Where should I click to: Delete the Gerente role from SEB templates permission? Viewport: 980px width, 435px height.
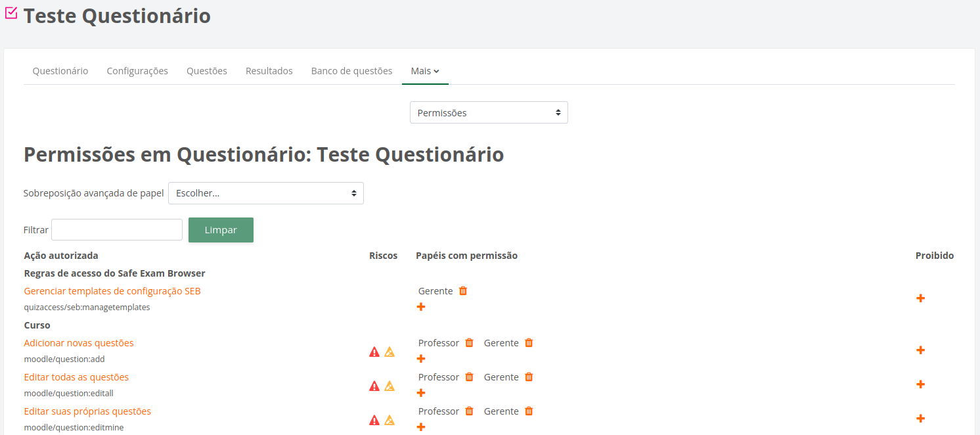[x=462, y=290]
